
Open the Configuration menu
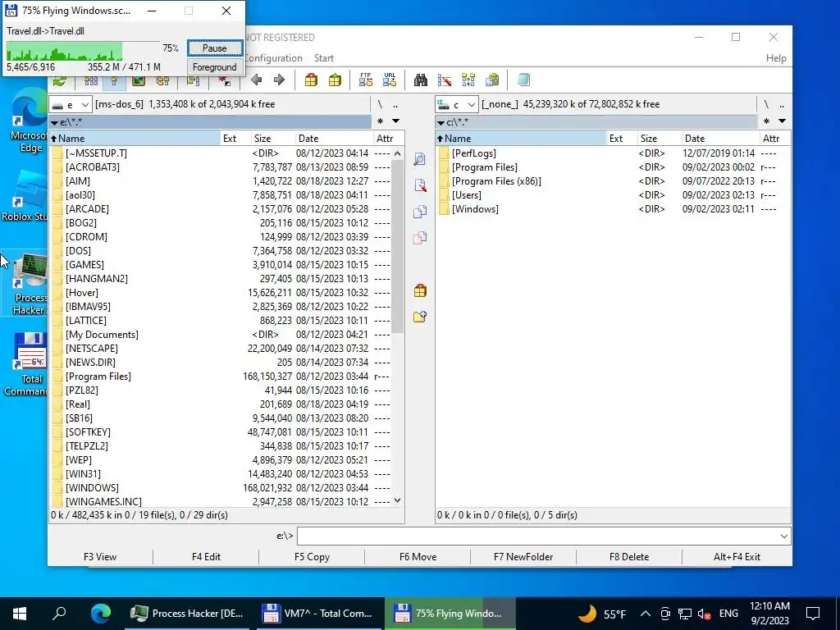click(274, 58)
